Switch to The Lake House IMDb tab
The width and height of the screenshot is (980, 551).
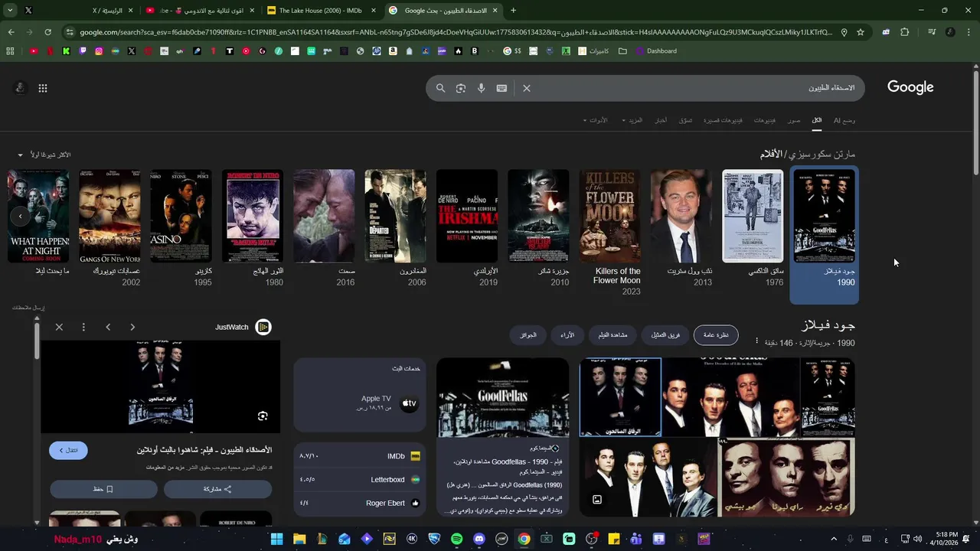coord(322,11)
